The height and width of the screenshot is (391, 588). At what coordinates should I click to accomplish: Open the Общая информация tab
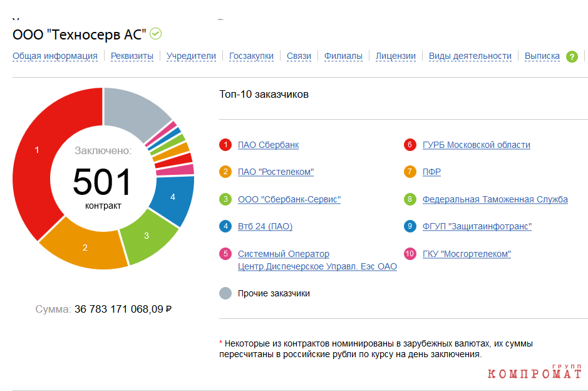(55, 56)
